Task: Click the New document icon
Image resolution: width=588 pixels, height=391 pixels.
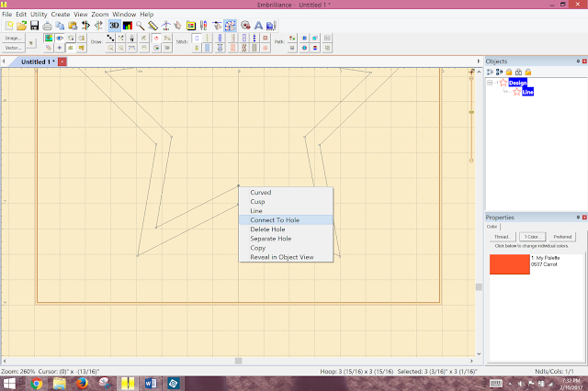Action: (x=8, y=26)
